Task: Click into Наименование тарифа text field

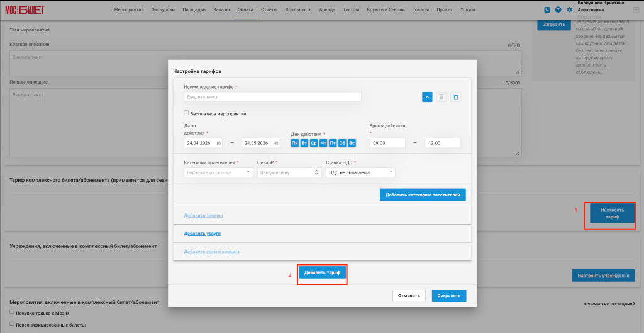Action: pos(273,97)
